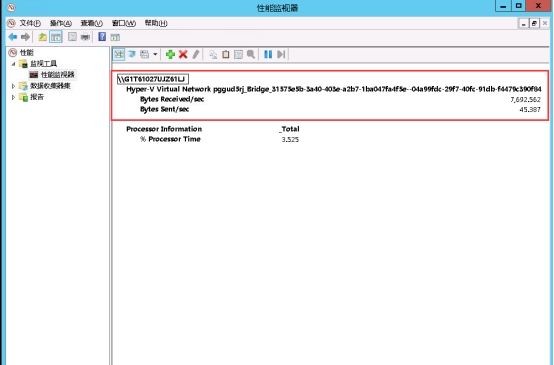Toggle the highlight pen icon

pos(196,54)
